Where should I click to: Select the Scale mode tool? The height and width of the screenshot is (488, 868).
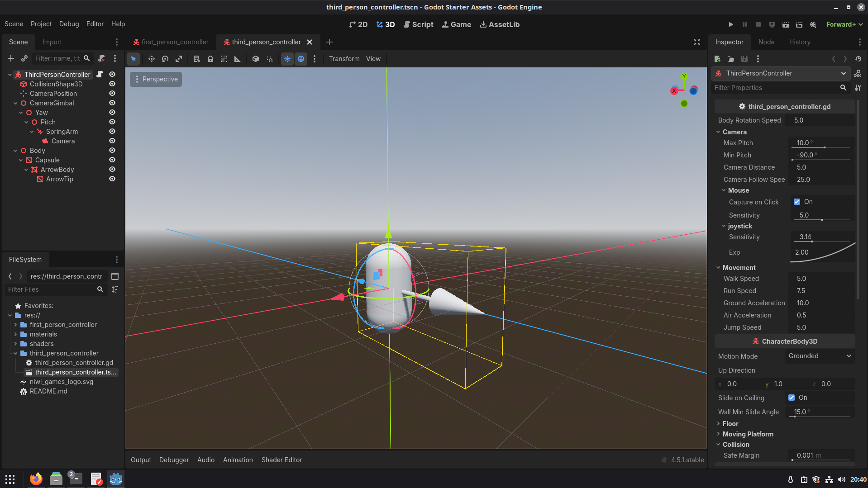click(179, 59)
